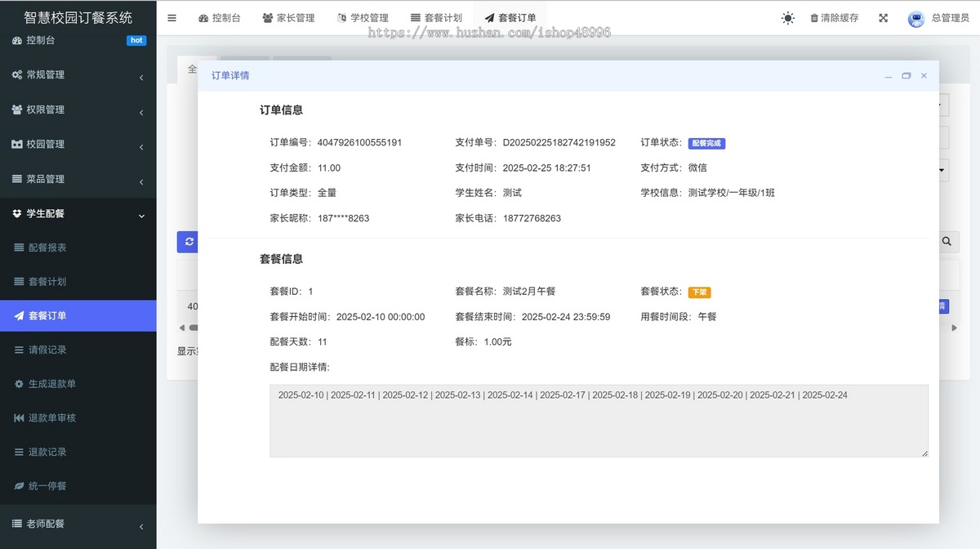Collapse the 学生配餐 sidebar menu
The image size is (980, 549).
[78, 214]
